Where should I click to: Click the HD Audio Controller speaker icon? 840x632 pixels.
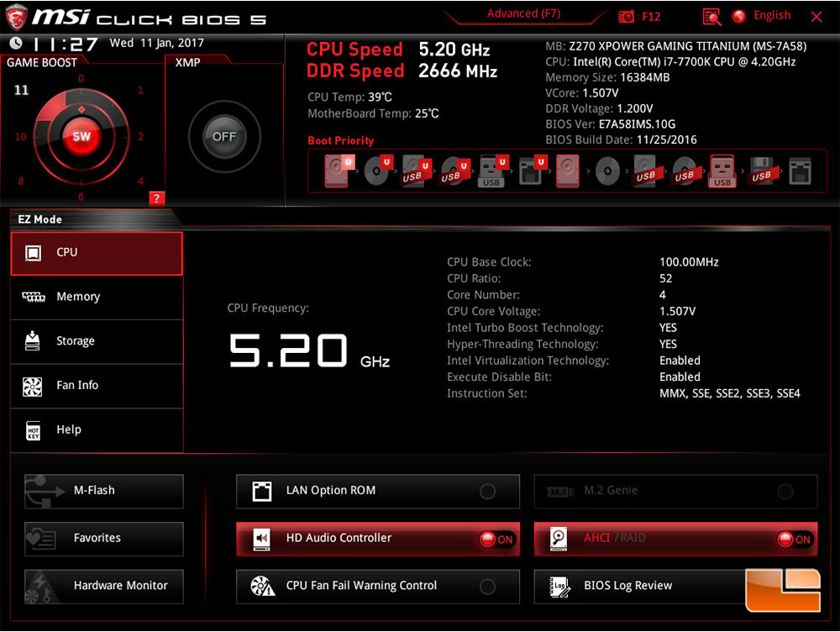[262, 538]
